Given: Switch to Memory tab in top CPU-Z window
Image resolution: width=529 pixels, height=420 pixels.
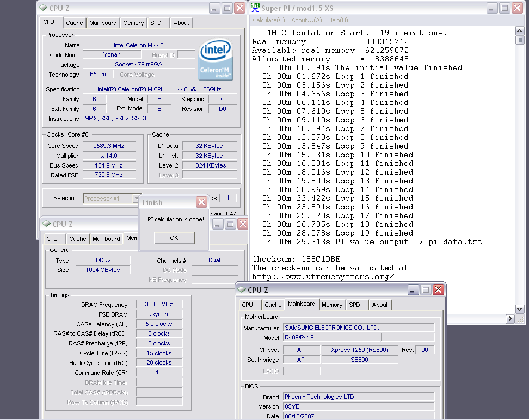Looking at the screenshot, I should pos(133,23).
